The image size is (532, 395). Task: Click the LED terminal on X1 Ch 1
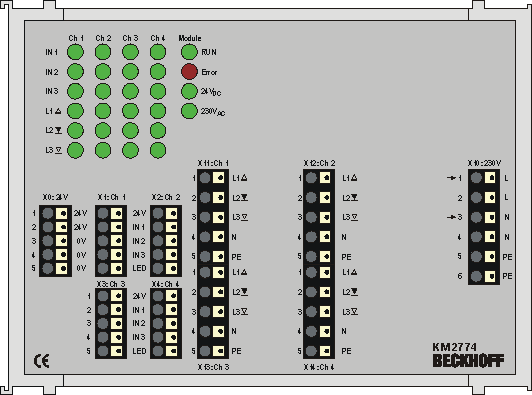[111, 268]
